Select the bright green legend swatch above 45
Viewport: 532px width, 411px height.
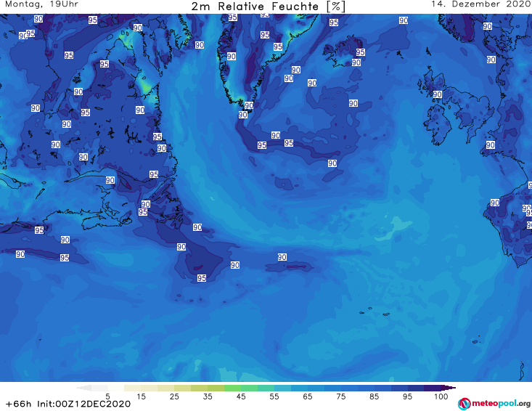(232, 388)
